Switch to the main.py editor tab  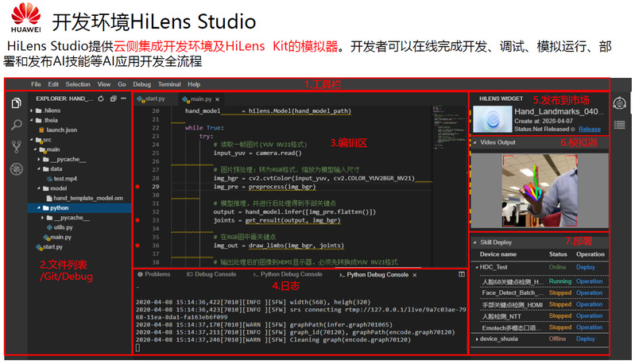201,99
